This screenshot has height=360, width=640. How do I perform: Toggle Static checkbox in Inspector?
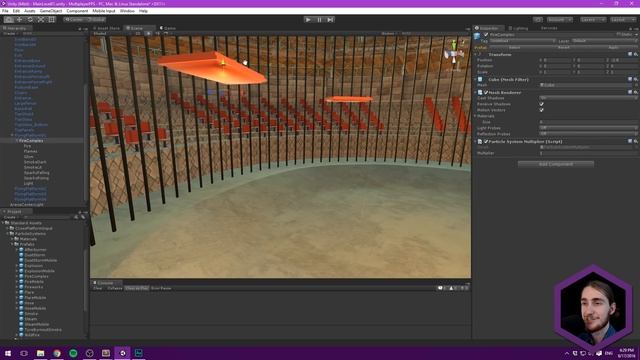coord(618,35)
